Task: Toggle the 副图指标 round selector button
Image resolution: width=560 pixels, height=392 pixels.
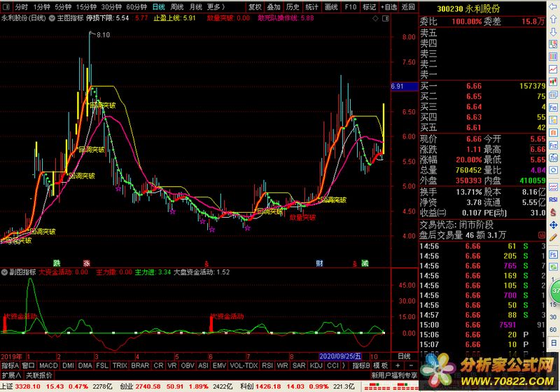Action: coord(4,272)
